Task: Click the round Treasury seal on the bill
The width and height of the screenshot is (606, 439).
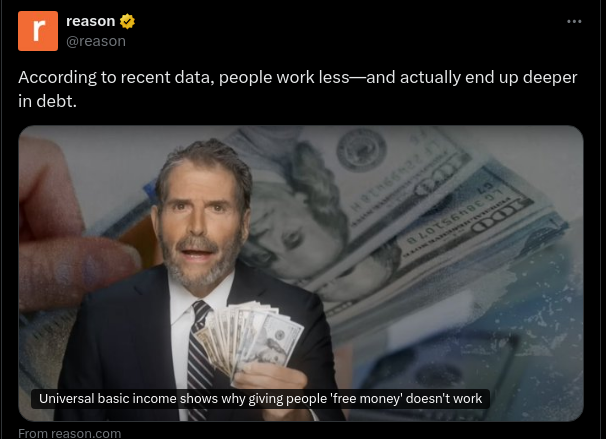Action: point(361,149)
